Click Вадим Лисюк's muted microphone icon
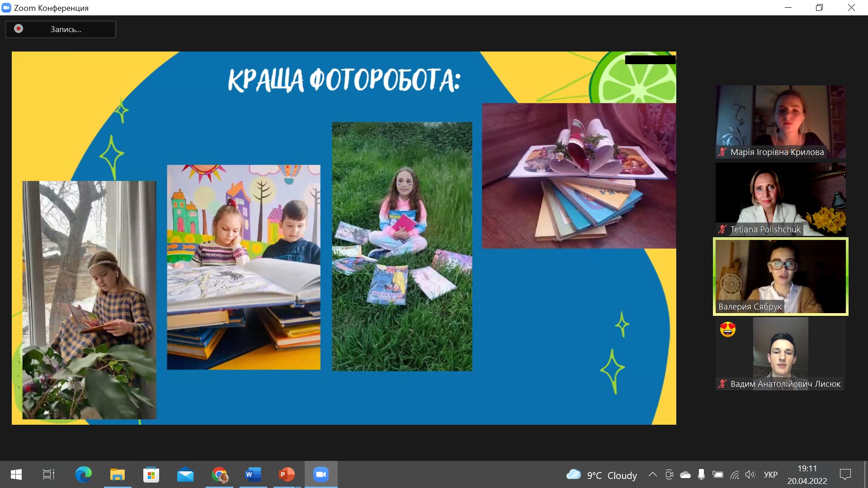This screenshot has height=488, width=868. (722, 384)
